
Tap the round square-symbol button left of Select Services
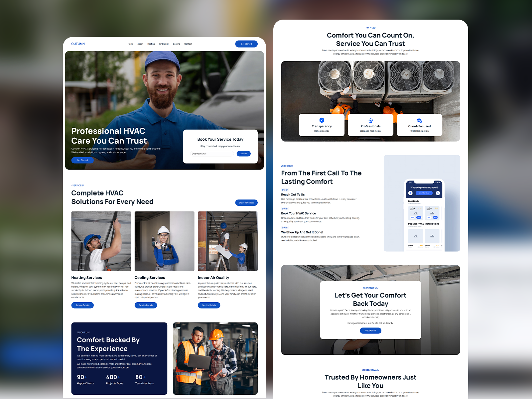(x=411, y=193)
